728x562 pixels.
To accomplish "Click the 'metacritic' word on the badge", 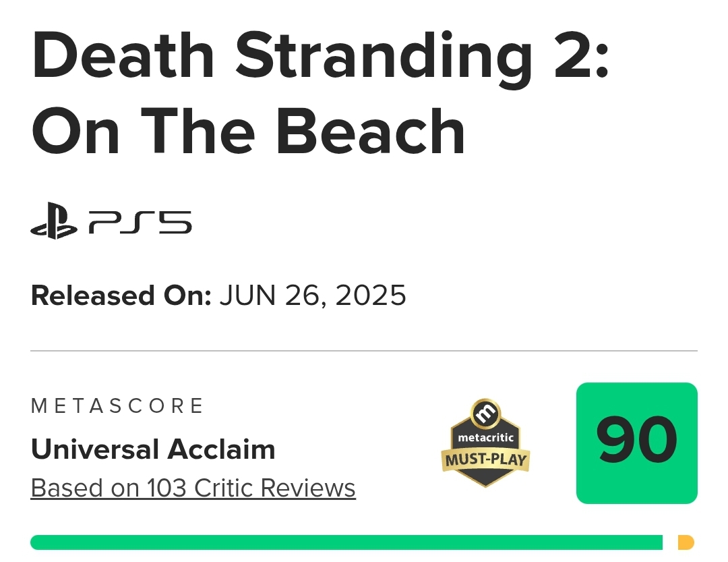I will (485, 437).
